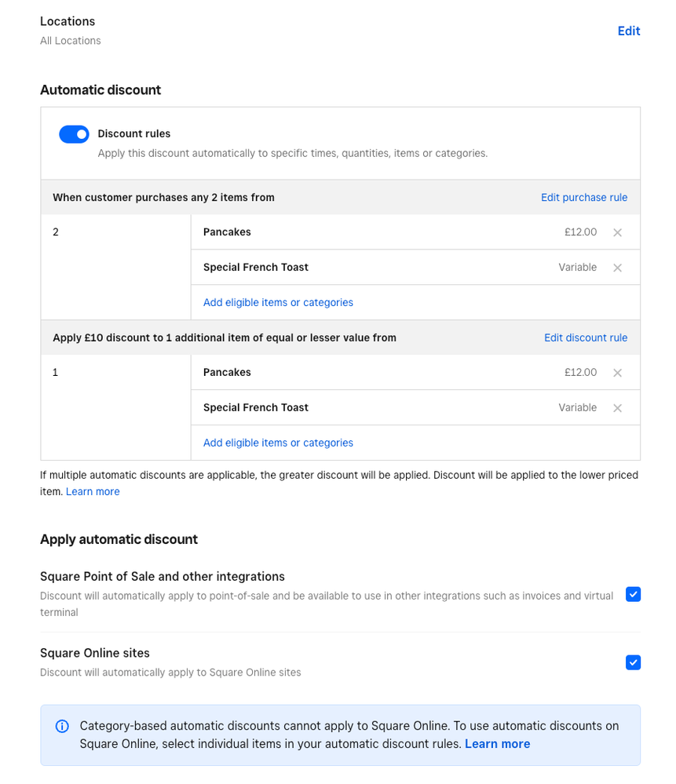Open Learn more in Square Online notice

pos(497,744)
